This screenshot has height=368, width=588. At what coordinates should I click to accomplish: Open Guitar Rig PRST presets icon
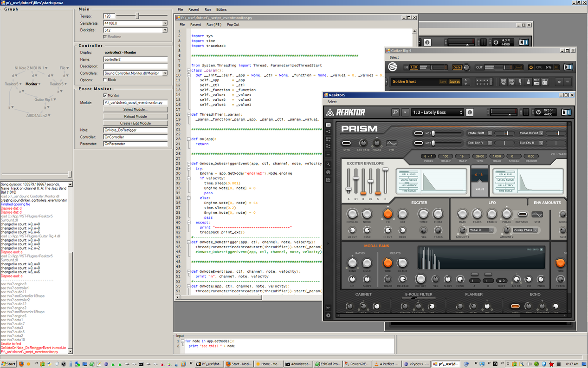(x=536, y=82)
